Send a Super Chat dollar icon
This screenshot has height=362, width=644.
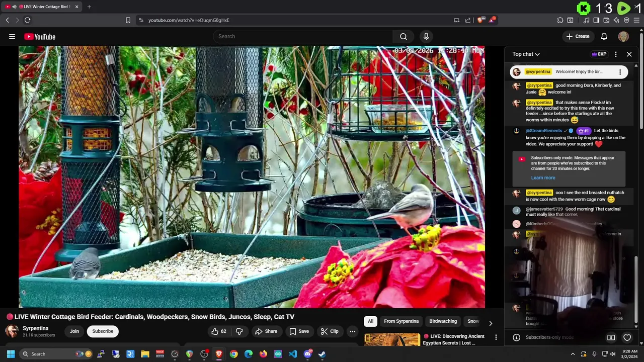click(x=611, y=337)
